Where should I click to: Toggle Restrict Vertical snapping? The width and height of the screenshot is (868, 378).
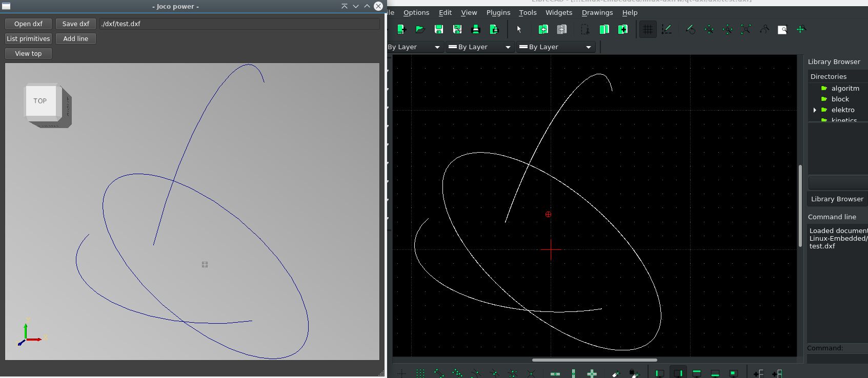573,373
